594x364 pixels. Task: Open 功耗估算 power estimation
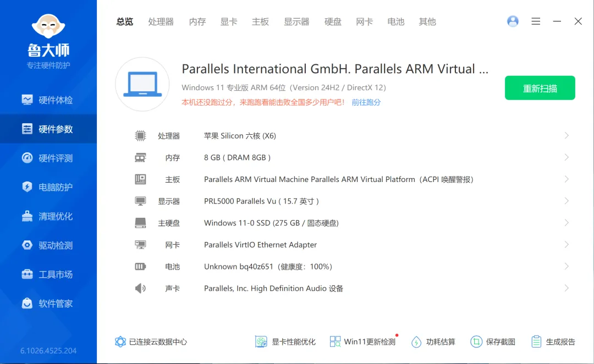433,341
